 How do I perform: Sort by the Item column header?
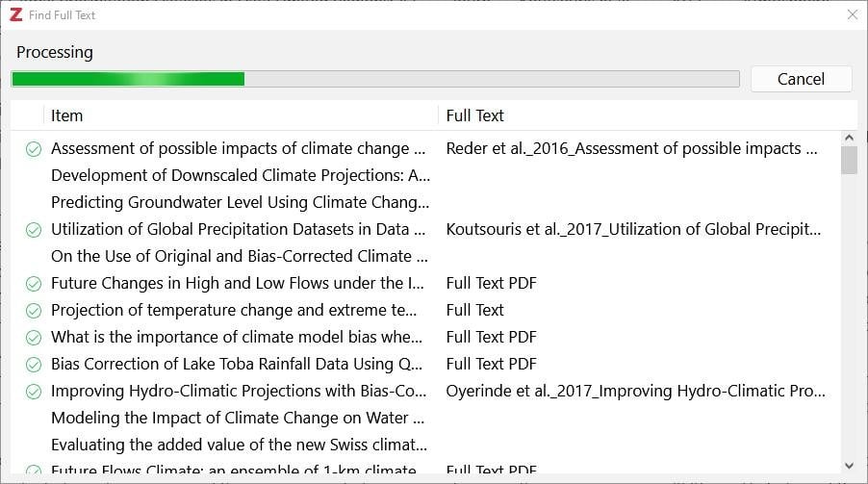coord(241,115)
